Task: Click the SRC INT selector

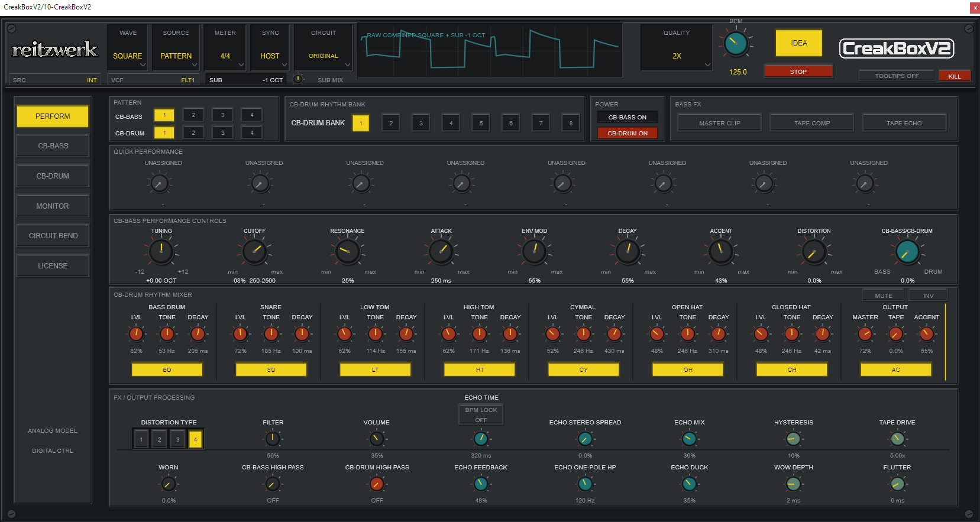Action: point(55,80)
